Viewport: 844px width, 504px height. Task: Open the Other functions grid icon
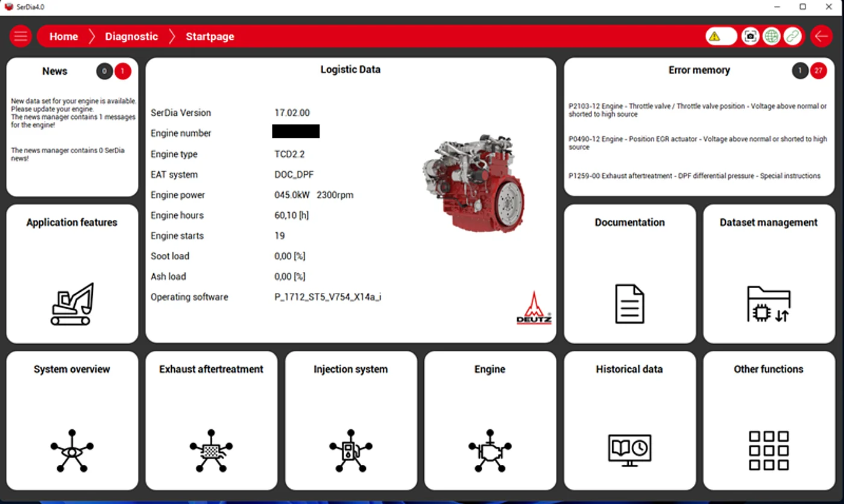(769, 450)
